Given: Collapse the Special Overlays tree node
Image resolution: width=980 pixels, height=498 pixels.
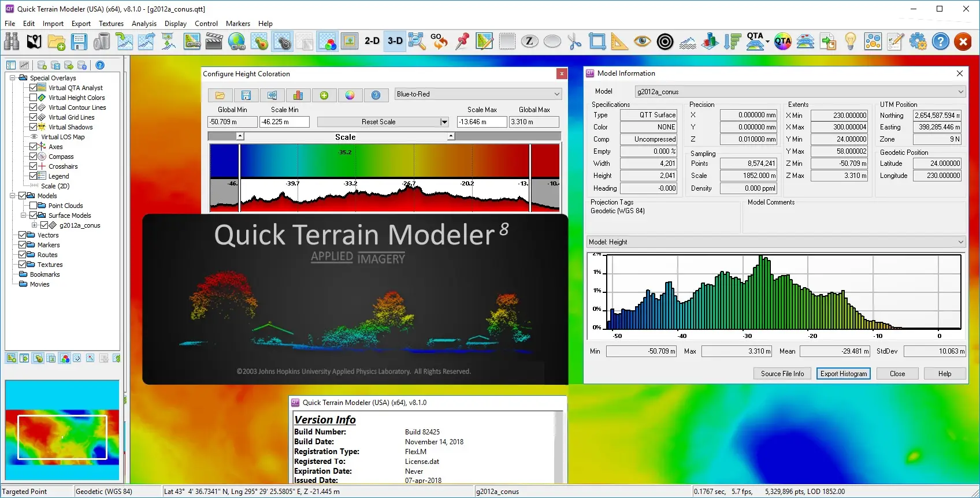Looking at the screenshot, I should click(13, 78).
